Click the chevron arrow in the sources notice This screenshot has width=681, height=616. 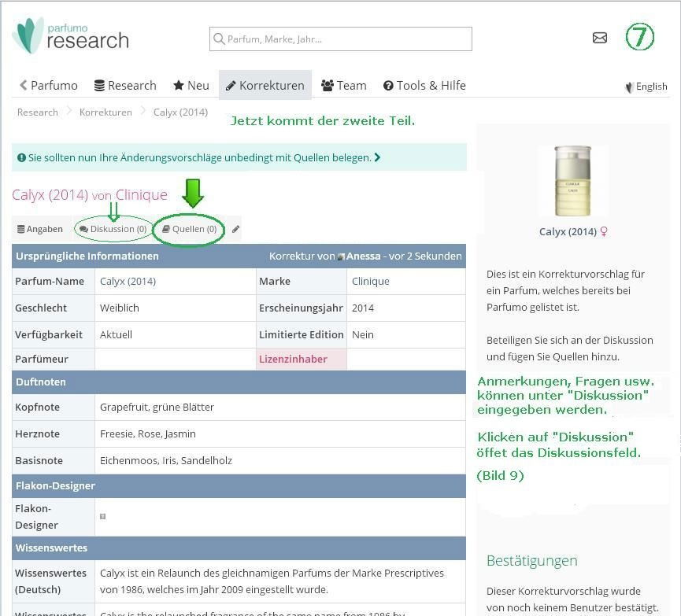tap(377, 157)
